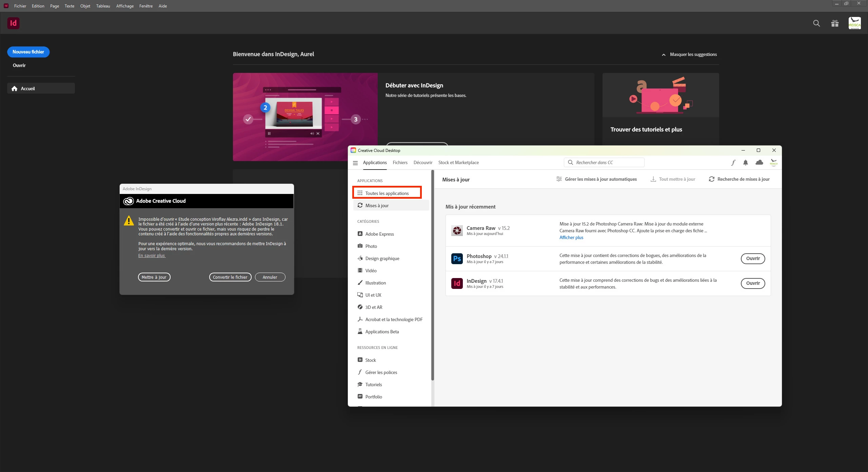The width and height of the screenshot is (868, 472).
Task: Open the Fichier menu
Action: coord(20,6)
